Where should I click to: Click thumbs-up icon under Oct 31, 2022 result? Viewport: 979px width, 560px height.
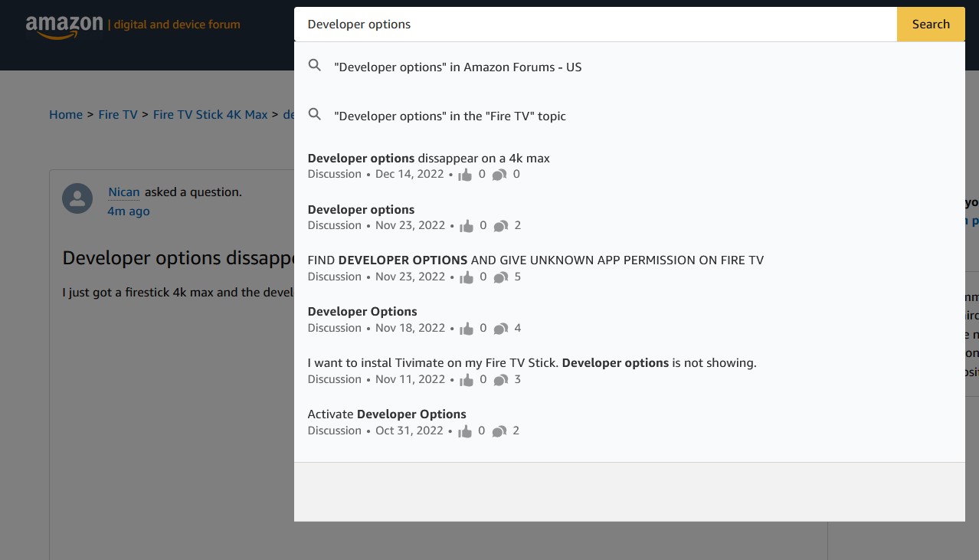click(x=464, y=431)
